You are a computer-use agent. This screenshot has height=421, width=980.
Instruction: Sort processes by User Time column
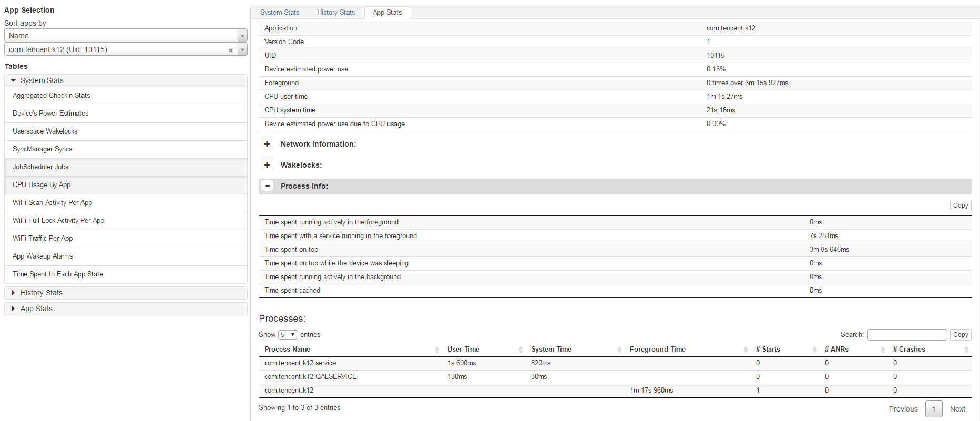(484, 350)
